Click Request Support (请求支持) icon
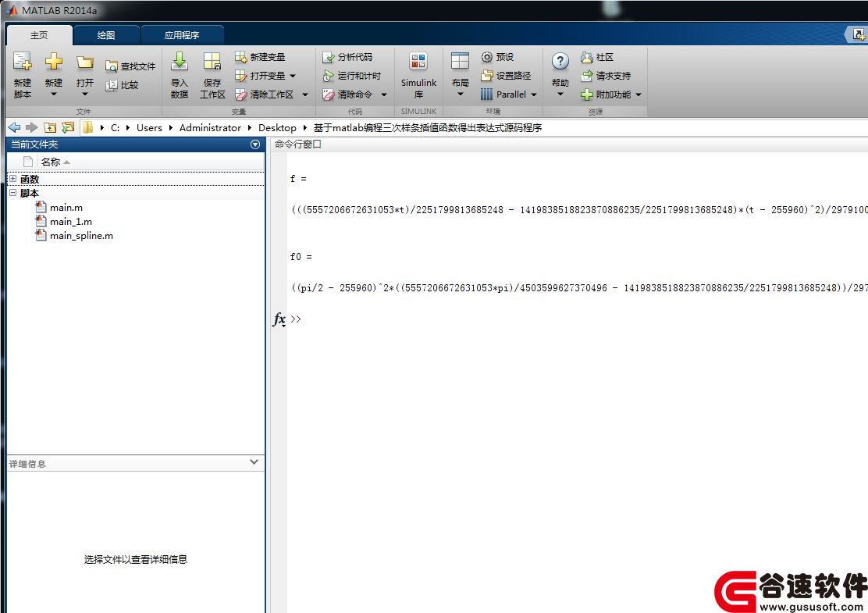Viewport: 868px width, 613px height. click(587, 76)
